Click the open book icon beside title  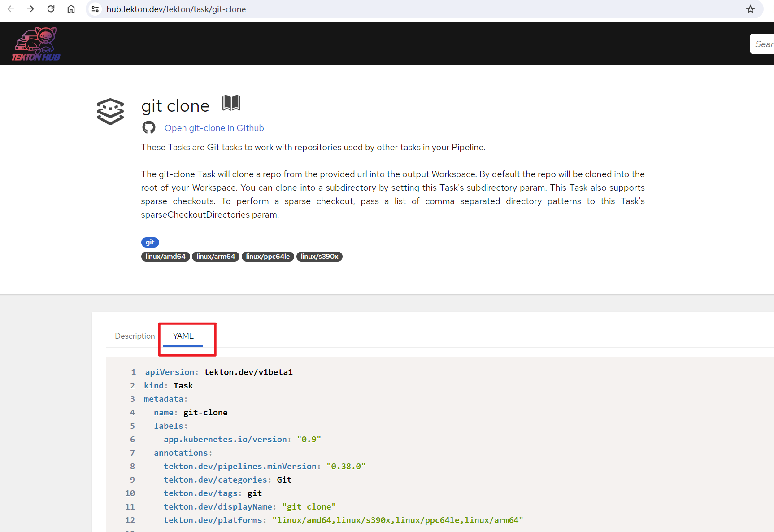click(231, 103)
